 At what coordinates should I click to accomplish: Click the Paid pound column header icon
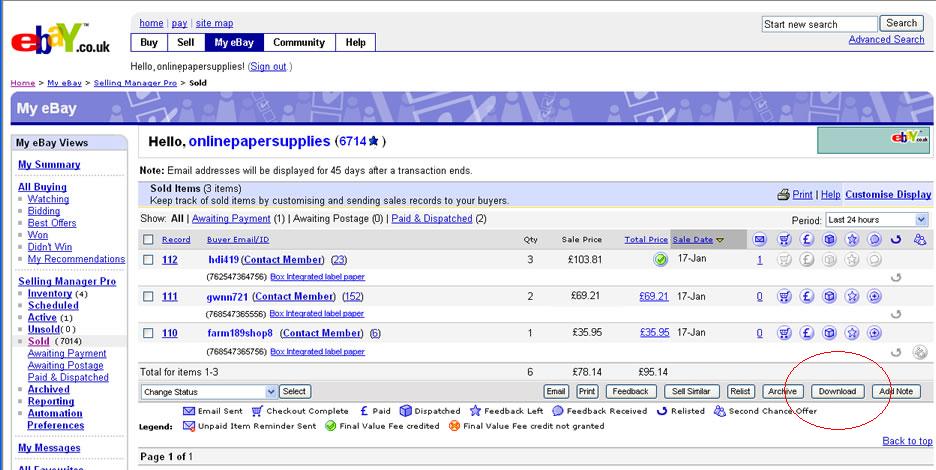(806, 239)
